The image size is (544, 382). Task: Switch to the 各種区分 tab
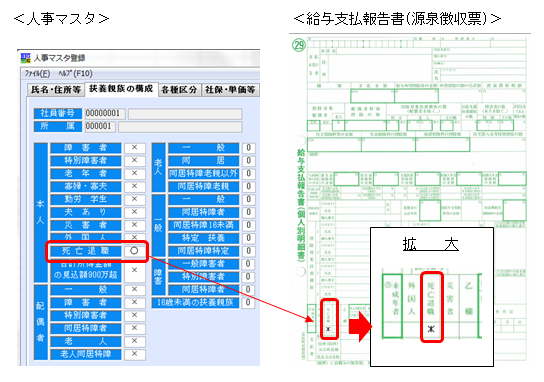click(x=179, y=90)
